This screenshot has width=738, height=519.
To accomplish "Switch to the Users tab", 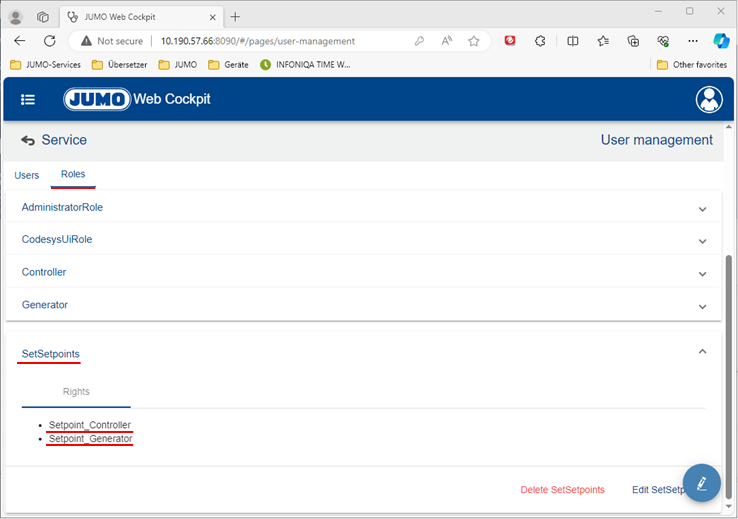I will [27, 175].
